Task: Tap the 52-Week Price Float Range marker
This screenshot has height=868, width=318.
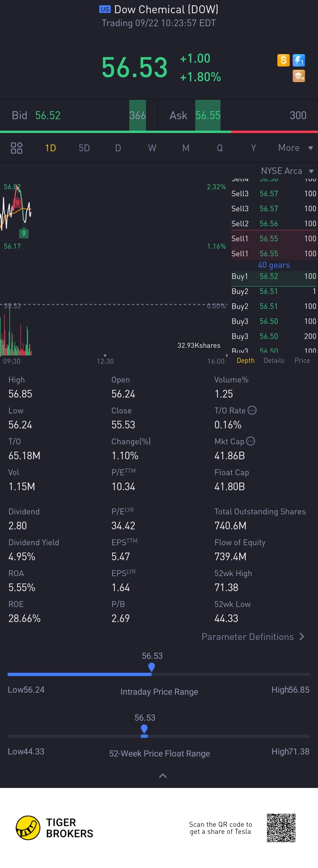Action: pyautogui.click(x=144, y=729)
